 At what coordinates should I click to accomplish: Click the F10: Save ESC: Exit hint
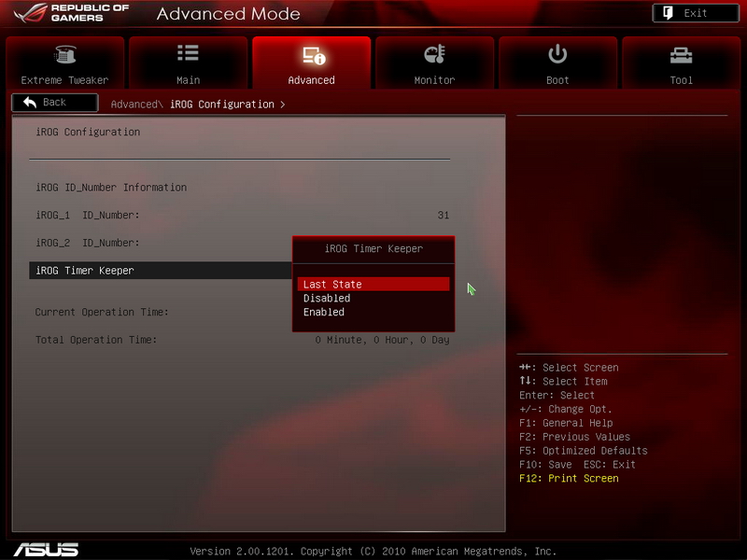[x=577, y=465]
